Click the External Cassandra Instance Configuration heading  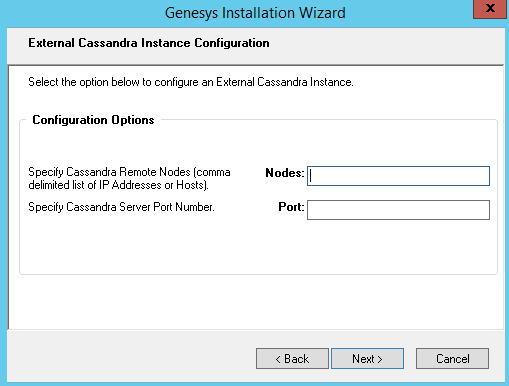click(149, 43)
